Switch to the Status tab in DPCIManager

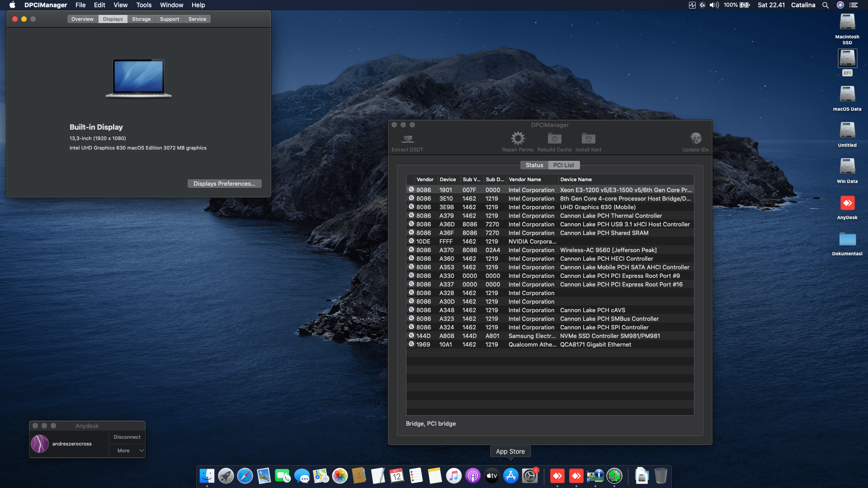(x=534, y=165)
